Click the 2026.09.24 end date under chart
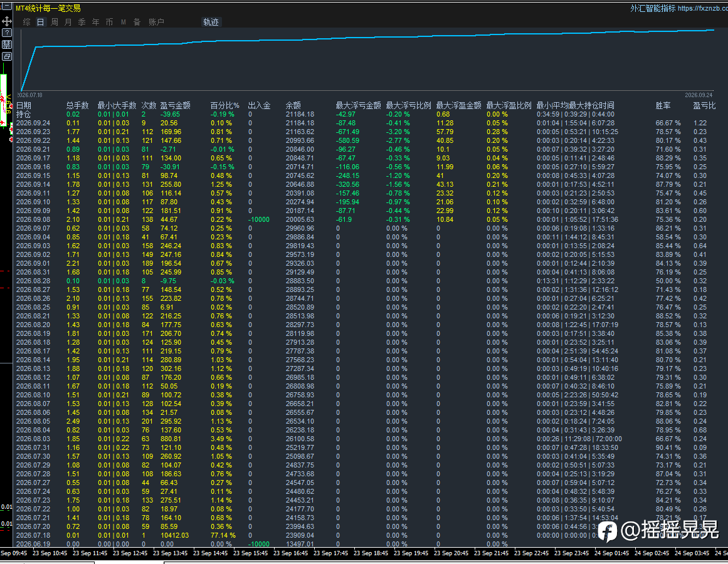This screenshot has height=564, width=728. pos(699,95)
